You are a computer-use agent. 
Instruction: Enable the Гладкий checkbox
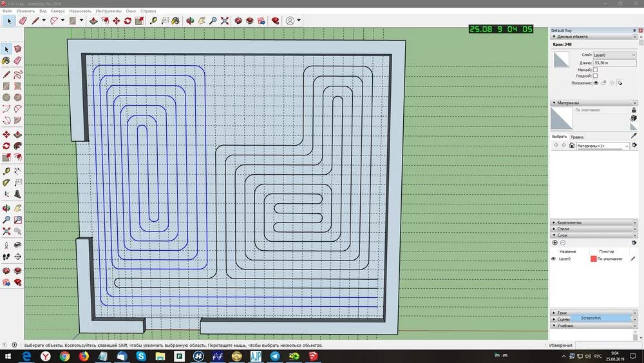click(595, 76)
